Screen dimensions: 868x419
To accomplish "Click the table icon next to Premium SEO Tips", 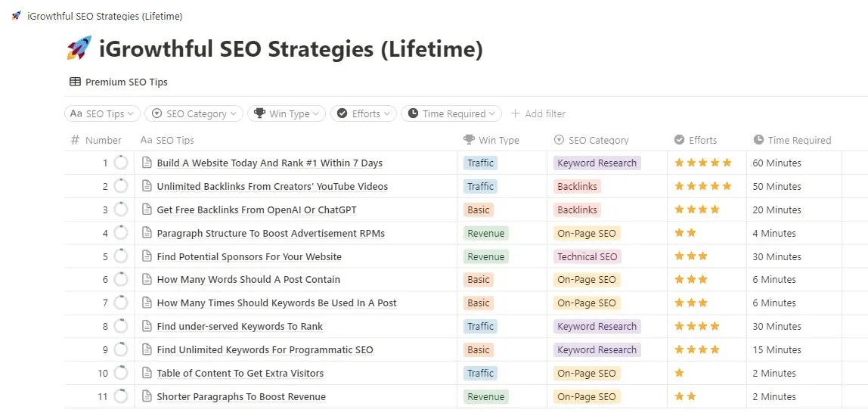I will click(75, 82).
